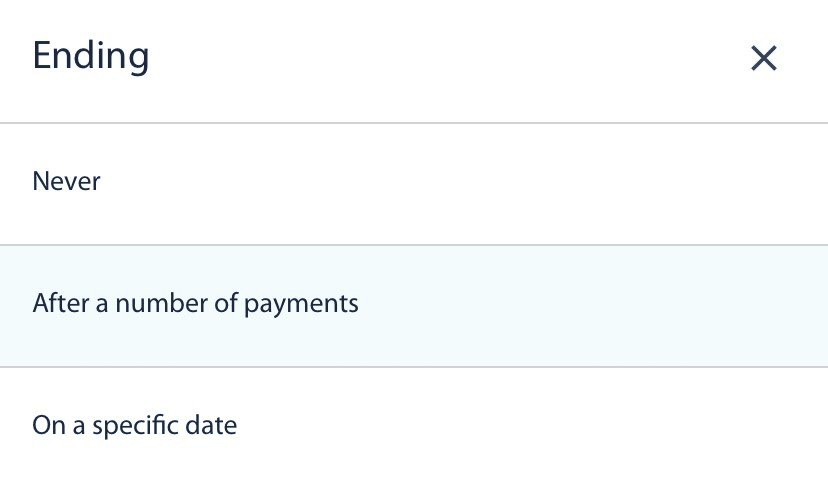Choose After a number of payments
828x487 pixels.
coord(195,303)
